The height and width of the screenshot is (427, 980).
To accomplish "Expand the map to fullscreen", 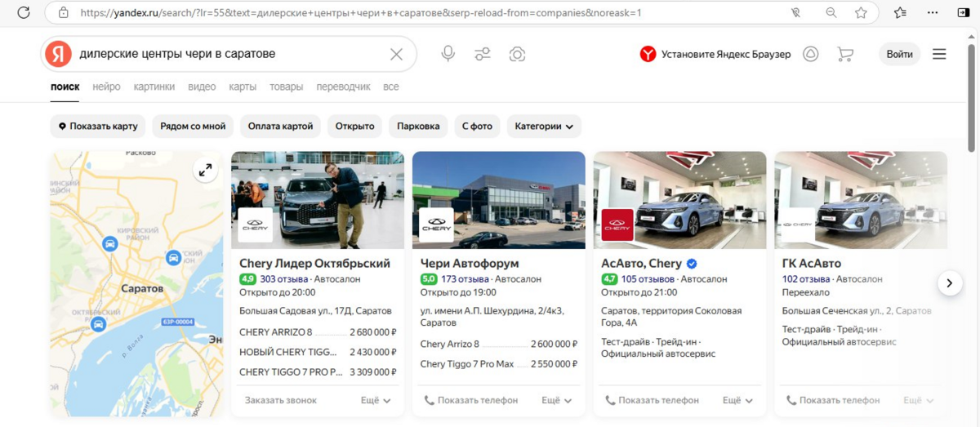I will point(205,170).
